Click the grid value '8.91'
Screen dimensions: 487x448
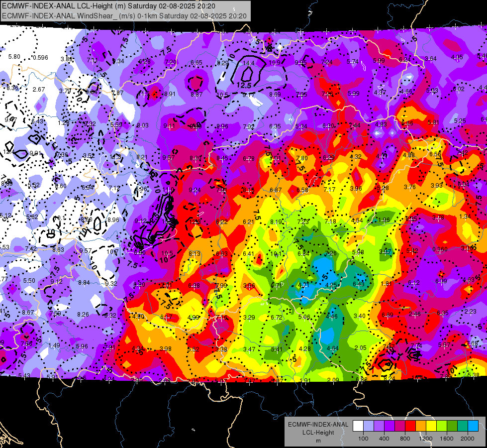[x=170, y=94]
